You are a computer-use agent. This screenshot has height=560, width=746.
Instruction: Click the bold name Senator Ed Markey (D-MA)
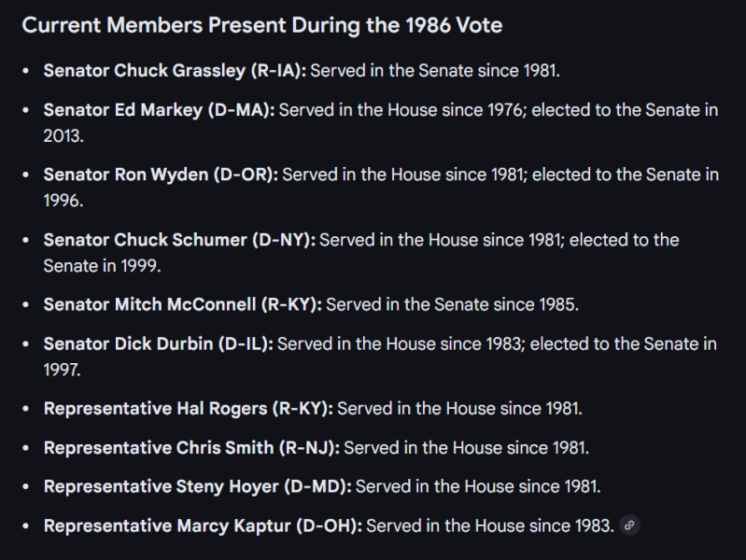[x=159, y=110]
